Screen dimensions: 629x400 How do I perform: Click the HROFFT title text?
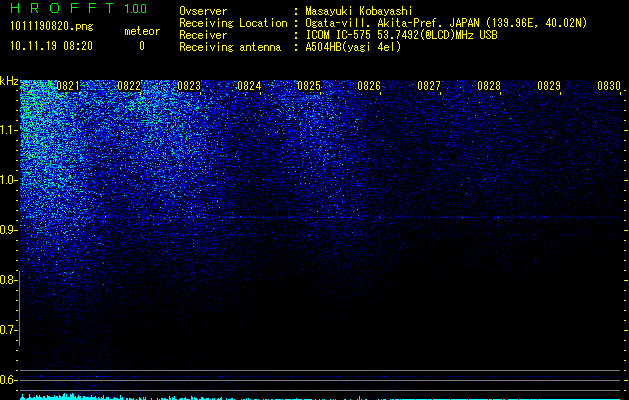[x=62, y=8]
